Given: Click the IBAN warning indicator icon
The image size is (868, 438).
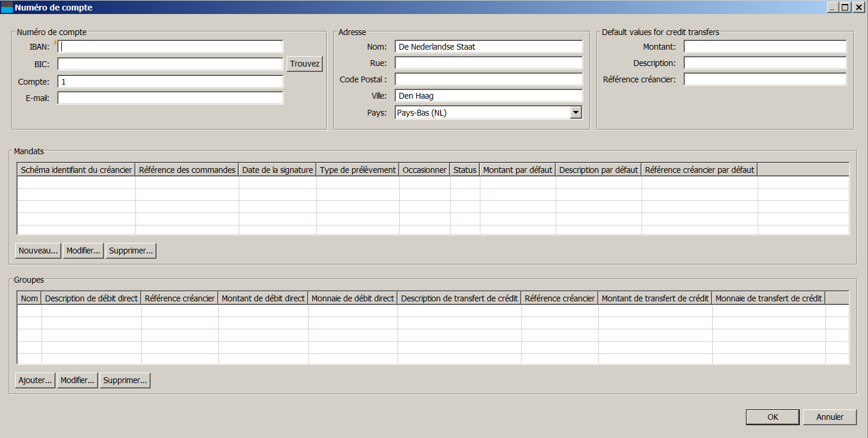Looking at the screenshot, I should 55,43.
